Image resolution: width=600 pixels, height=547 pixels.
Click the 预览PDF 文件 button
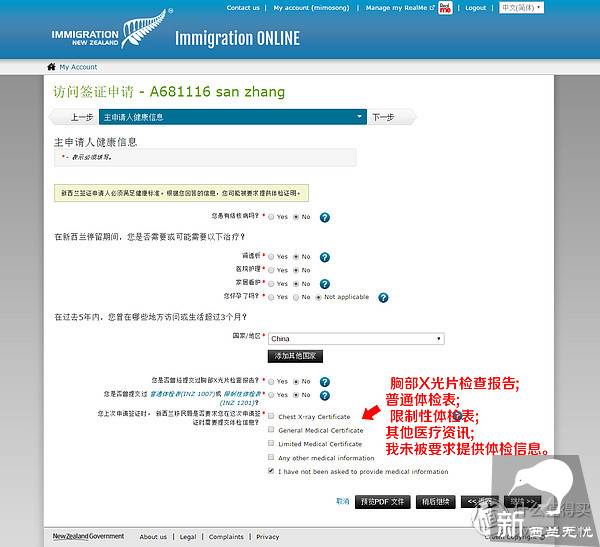tap(382, 502)
